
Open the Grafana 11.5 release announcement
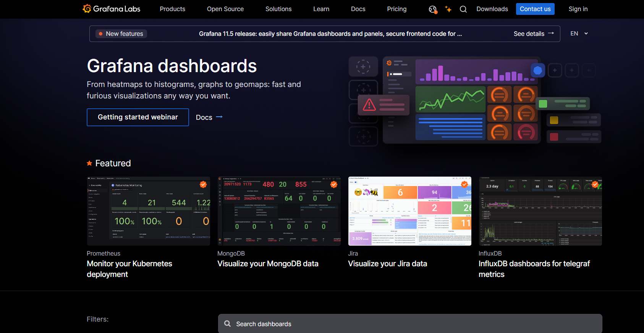click(x=330, y=34)
